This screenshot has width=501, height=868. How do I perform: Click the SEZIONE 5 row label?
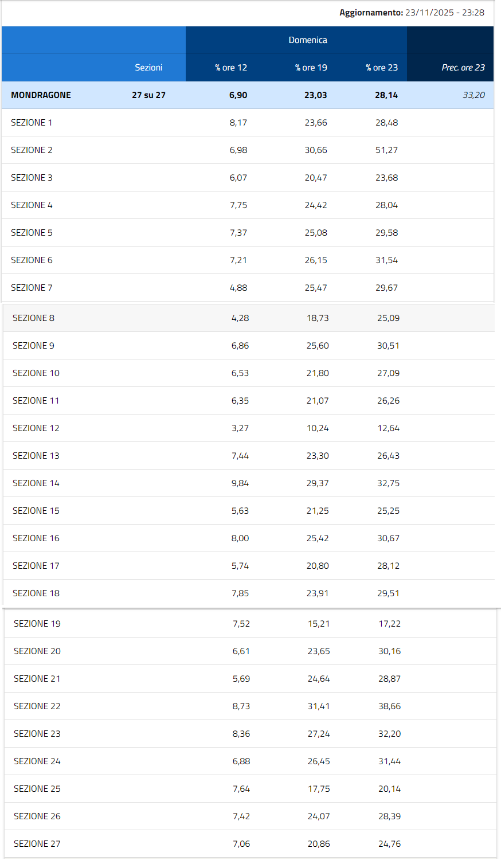pos(32,233)
